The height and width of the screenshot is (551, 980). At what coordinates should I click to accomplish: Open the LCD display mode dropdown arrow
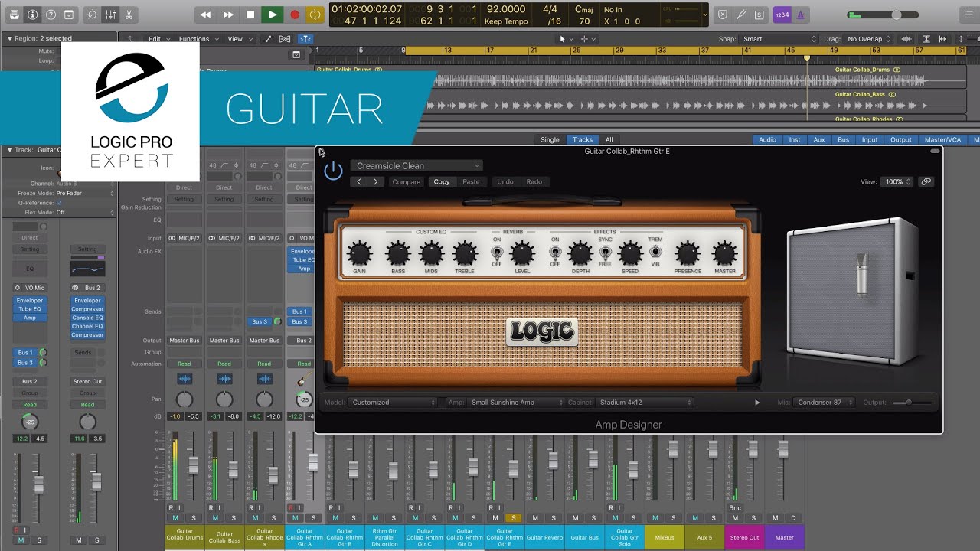(x=705, y=15)
